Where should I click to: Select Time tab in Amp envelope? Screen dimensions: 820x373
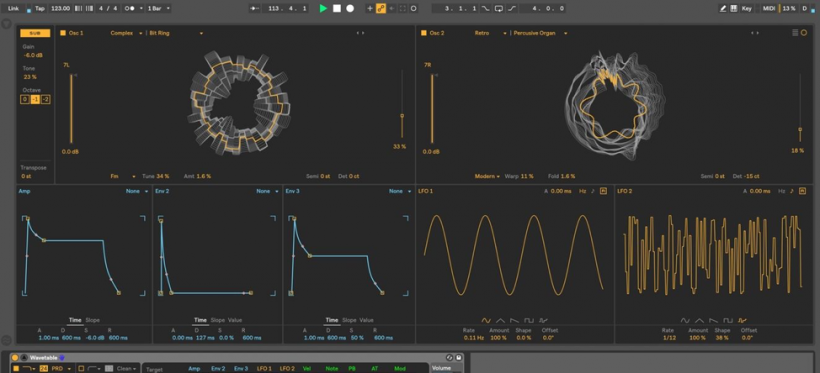[75, 320]
